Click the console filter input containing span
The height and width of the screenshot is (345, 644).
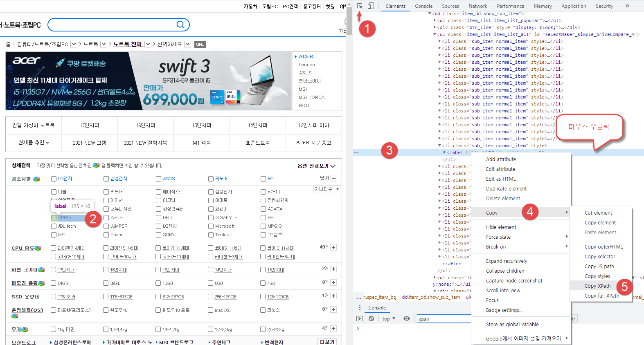click(x=444, y=319)
